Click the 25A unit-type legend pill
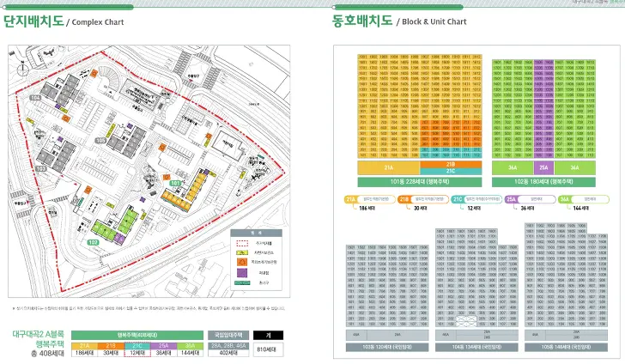This screenshot has height=364, width=625. 531,199
